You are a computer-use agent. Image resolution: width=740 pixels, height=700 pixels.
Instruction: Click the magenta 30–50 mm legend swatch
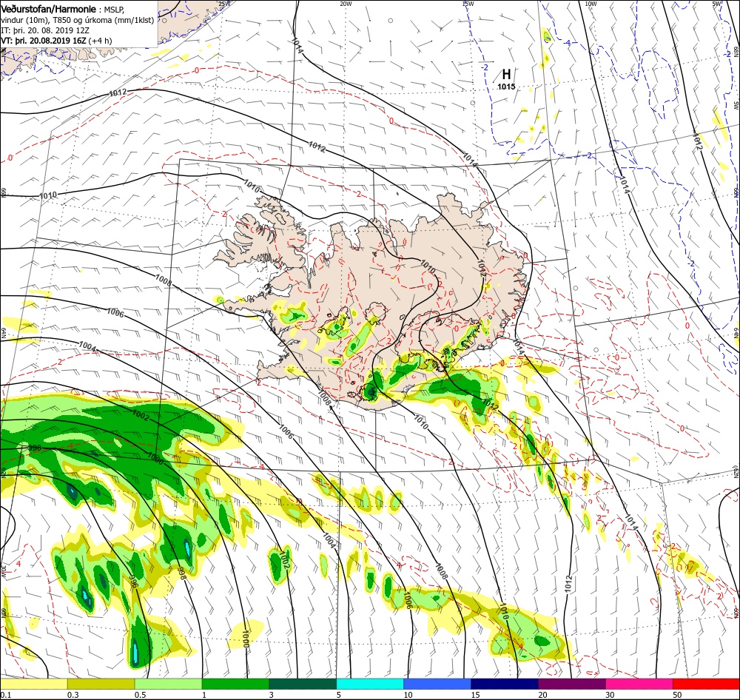coord(639,684)
